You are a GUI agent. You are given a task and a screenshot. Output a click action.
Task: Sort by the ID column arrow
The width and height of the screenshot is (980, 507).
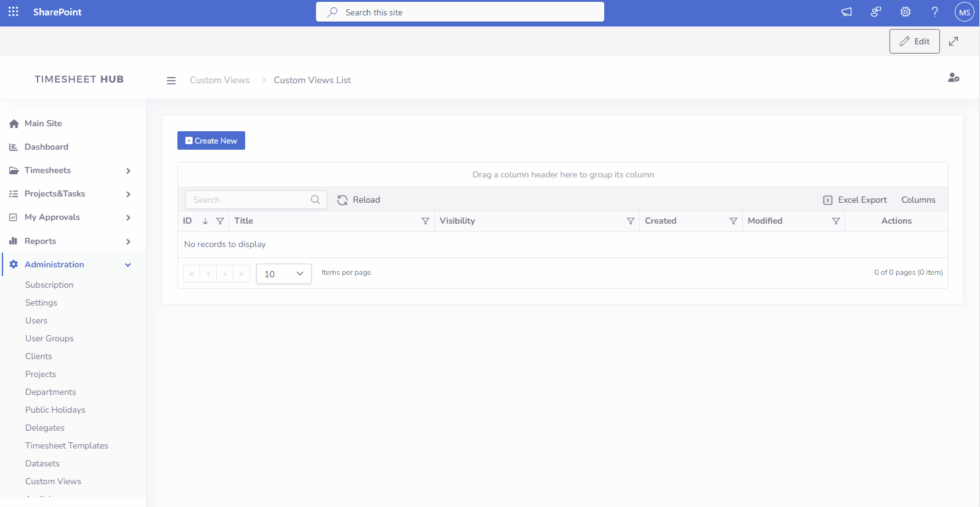205,221
